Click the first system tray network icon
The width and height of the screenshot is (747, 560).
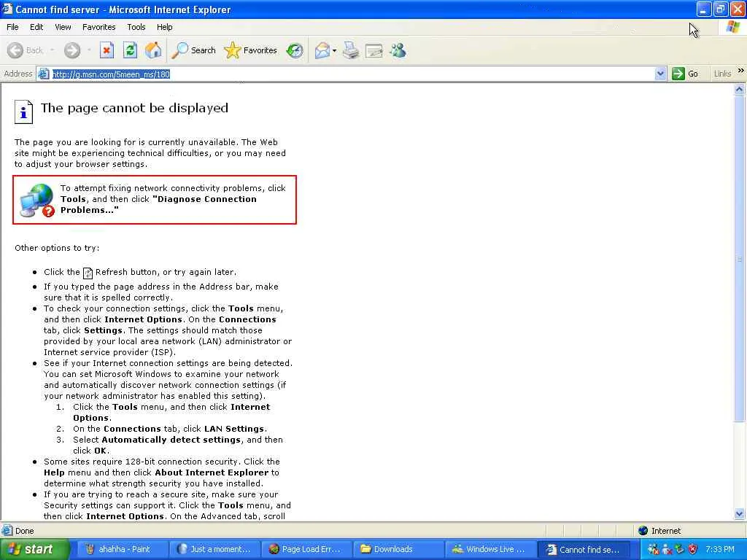pyautogui.click(x=653, y=549)
